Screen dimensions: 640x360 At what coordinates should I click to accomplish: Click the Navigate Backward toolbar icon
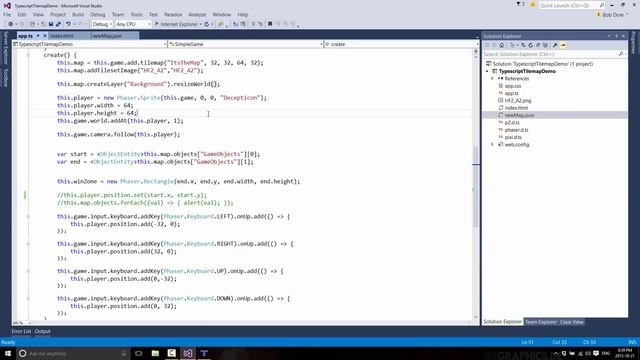(x=11, y=24)
